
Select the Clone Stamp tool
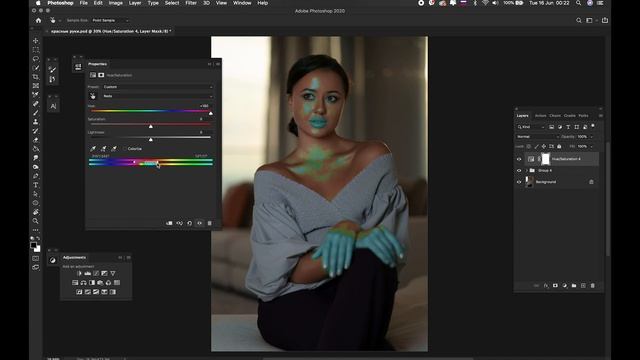pos(36,122)
